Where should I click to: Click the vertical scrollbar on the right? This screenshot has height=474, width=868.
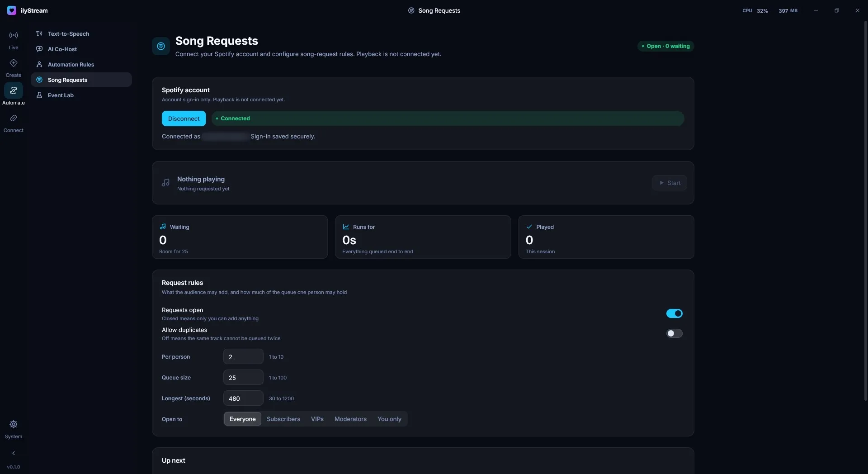[x=865, y=211]
